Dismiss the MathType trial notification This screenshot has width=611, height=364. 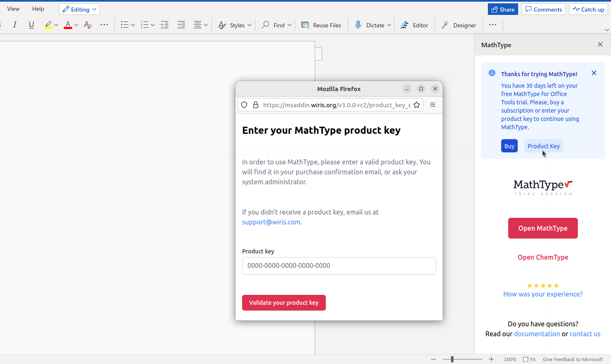coord(594,73)
